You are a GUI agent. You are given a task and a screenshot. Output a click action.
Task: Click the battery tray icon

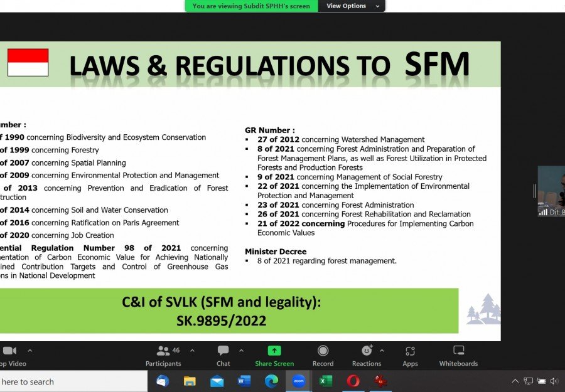(541, 381)
